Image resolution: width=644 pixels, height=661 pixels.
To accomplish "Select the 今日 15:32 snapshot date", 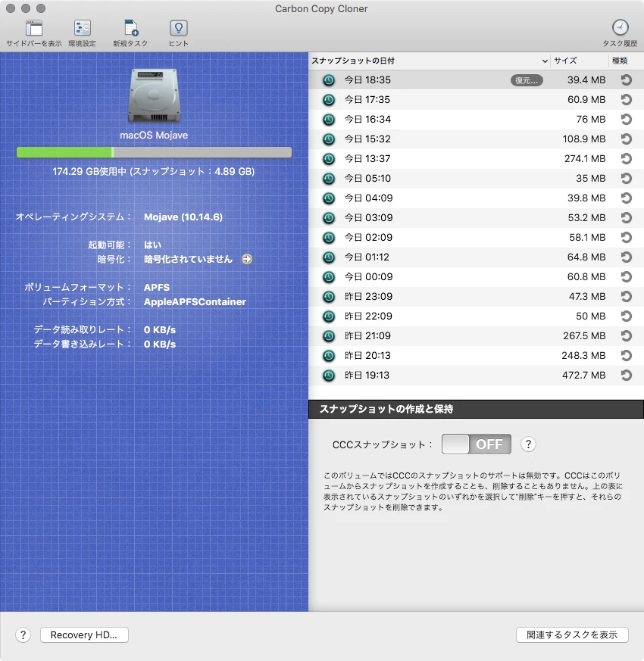I will 367,139.
